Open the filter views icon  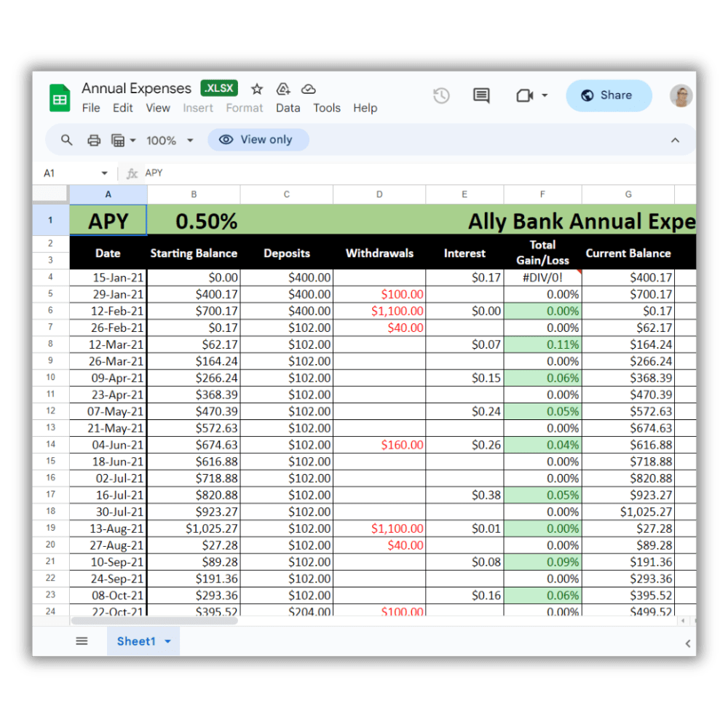click(x=118, y=141)
